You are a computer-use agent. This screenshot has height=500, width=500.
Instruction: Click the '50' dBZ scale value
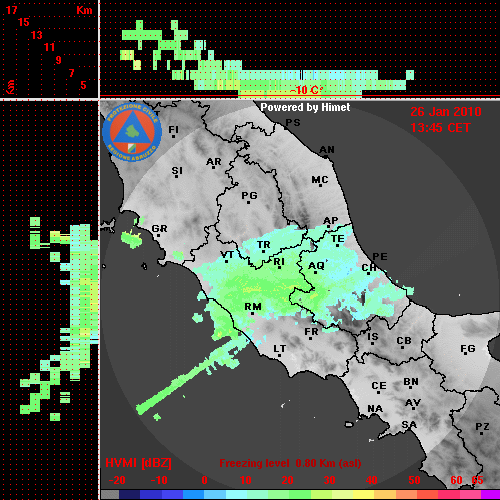tap(414, 480)
